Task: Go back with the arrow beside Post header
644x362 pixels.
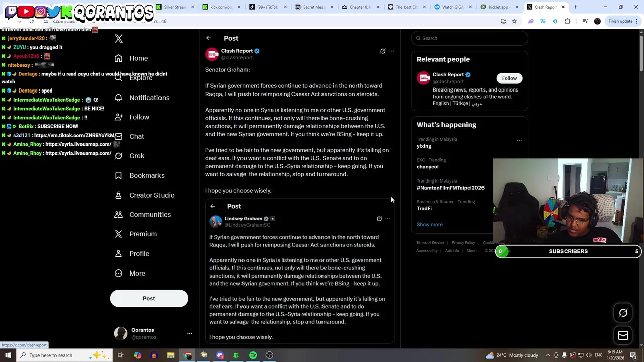Action: click(209, 38)
